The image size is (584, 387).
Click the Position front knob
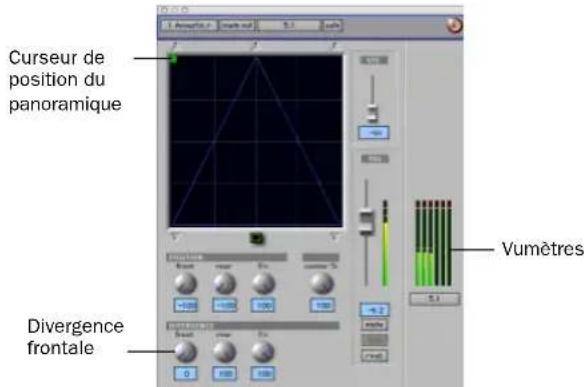[185, 284]
